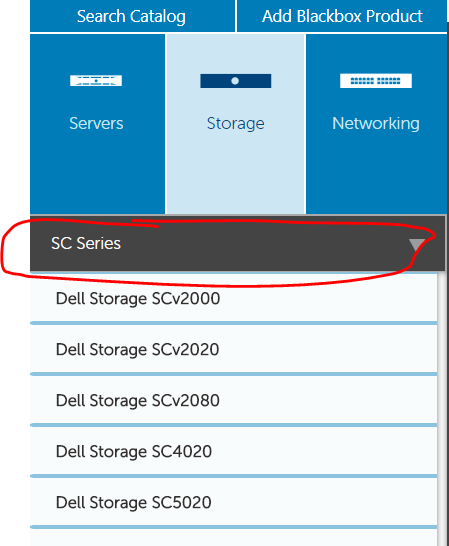The width and height of the screenshot is (449, 546).
Task: Select the Storage category label
Action: click(x=235, y=124)
